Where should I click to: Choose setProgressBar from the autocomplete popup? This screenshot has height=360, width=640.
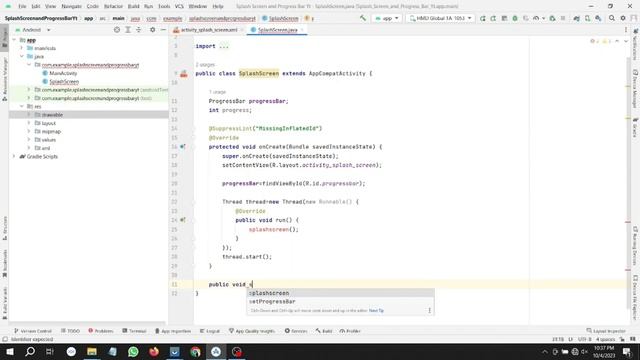pyautogui.click(x=340, y=302)
